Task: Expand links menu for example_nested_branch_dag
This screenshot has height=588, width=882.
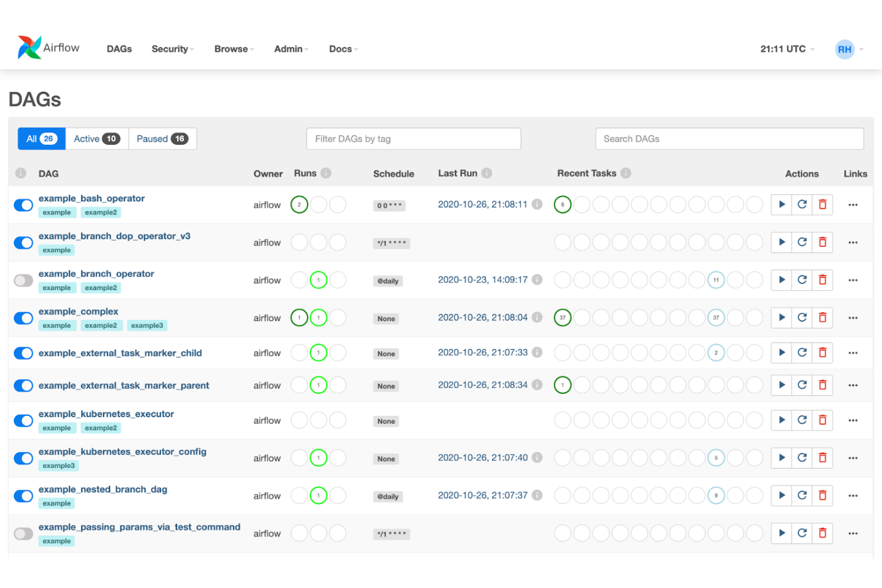Action: (x=853, y=495)
